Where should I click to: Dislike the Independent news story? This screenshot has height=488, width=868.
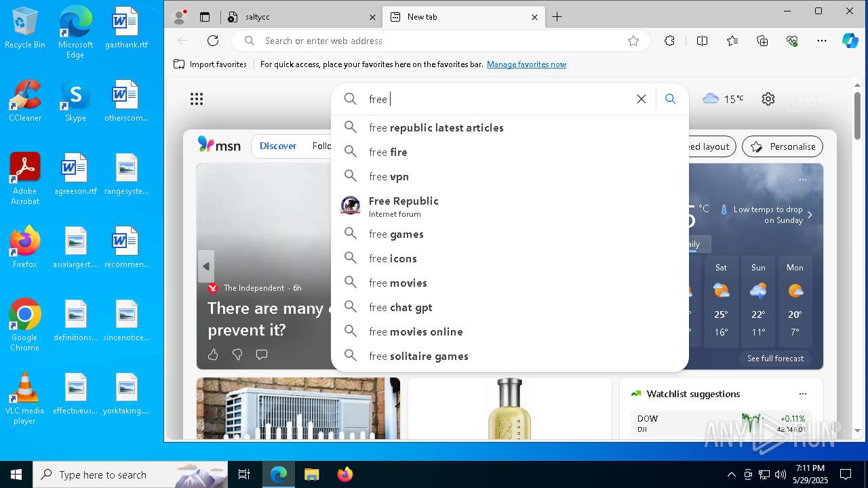coord(237,354)
